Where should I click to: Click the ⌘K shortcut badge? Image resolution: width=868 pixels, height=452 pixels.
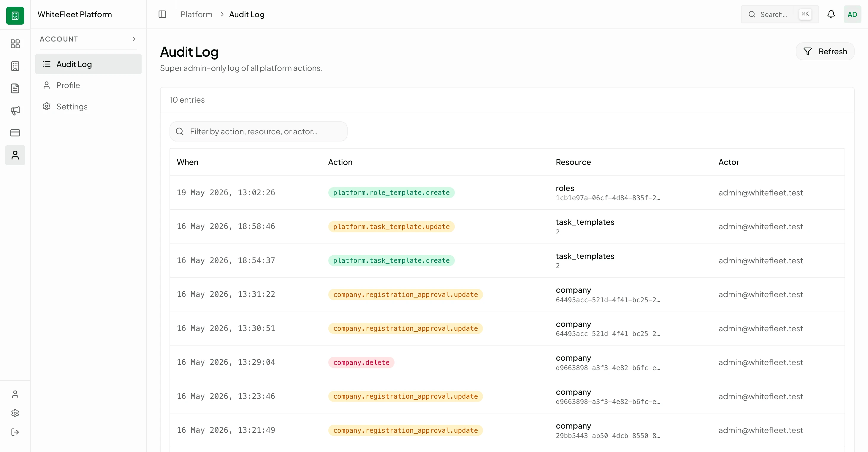[x=805, y=14]
